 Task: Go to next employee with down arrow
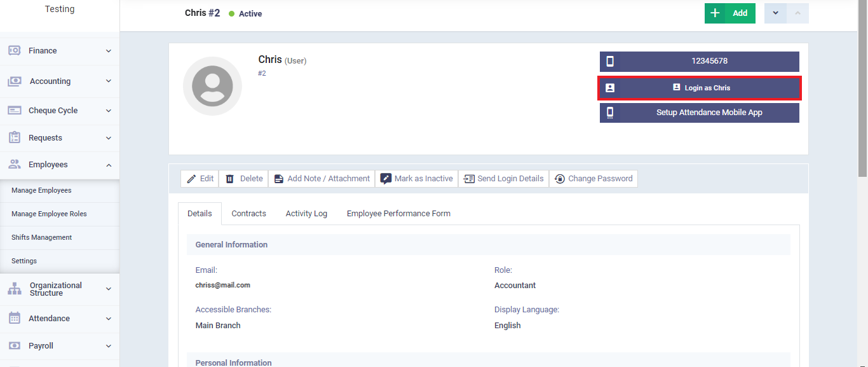pyautogui.click(x=775, y=13)
